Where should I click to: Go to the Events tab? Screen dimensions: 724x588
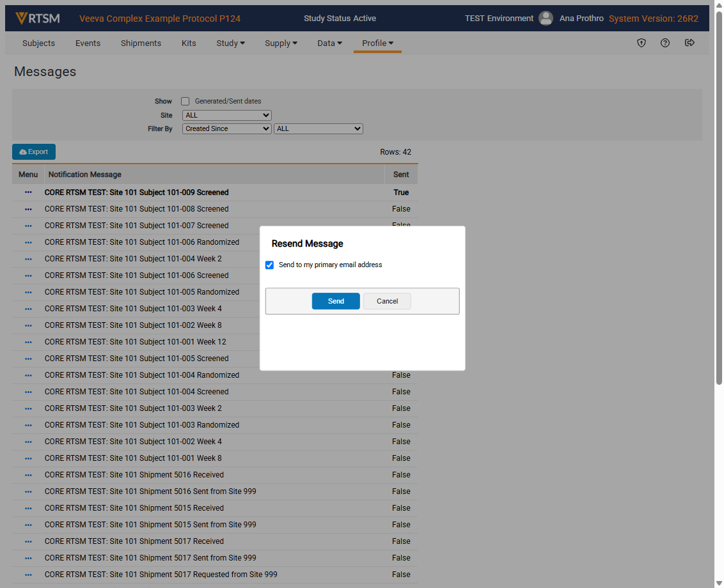click(88, 43)
